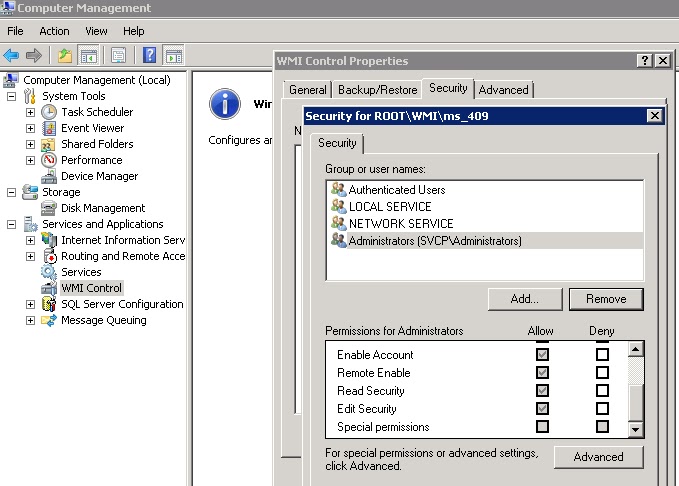Open the View menu
This screenshot has height=486, width=679.
pyautogui.click(x=96, y=31)
